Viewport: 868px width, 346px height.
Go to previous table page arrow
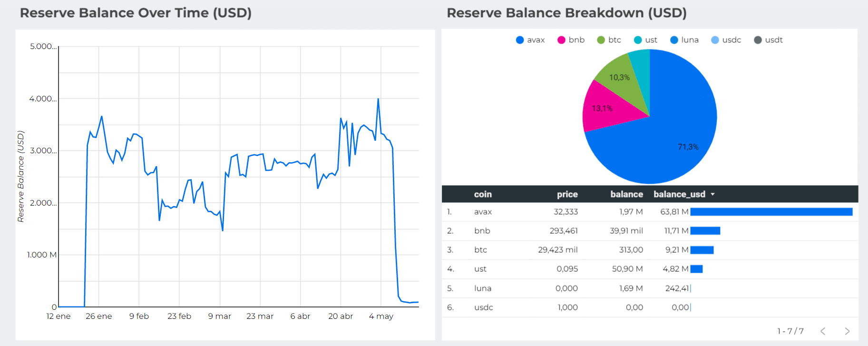(823, 331)
